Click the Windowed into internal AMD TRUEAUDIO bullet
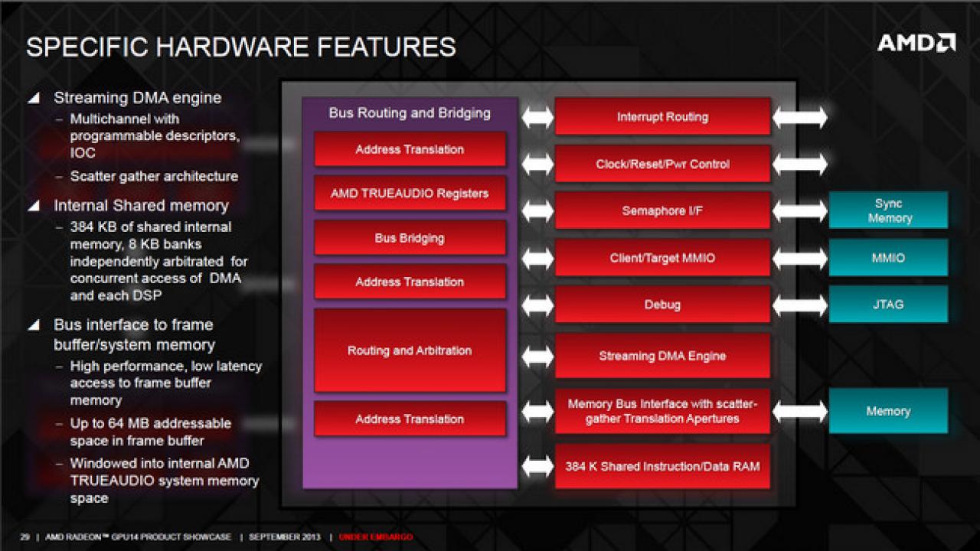Screen dimensions: 980x551 coord(164,481)
